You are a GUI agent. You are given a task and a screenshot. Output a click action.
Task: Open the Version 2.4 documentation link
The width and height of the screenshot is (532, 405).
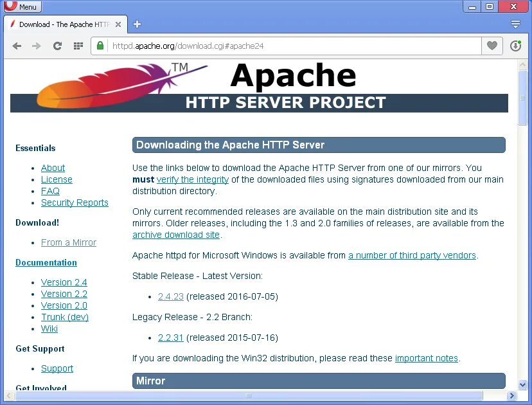(x=64, y=282)
